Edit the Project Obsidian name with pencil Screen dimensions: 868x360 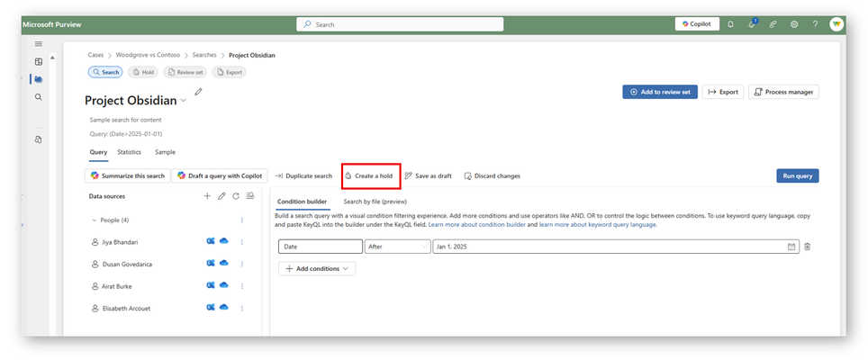(x=198, y=93)
